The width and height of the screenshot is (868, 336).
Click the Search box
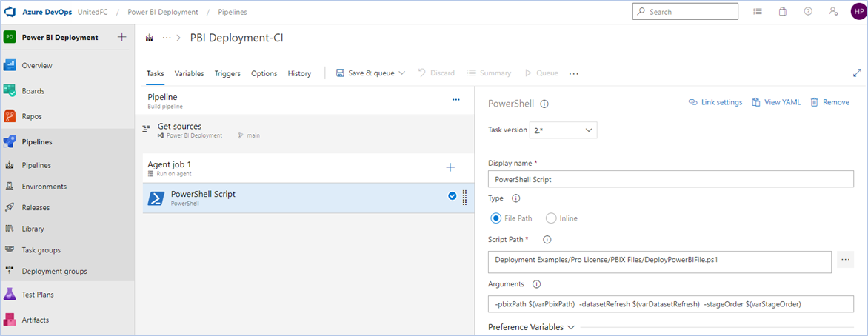pyautogui.click(x=685, y=12)
